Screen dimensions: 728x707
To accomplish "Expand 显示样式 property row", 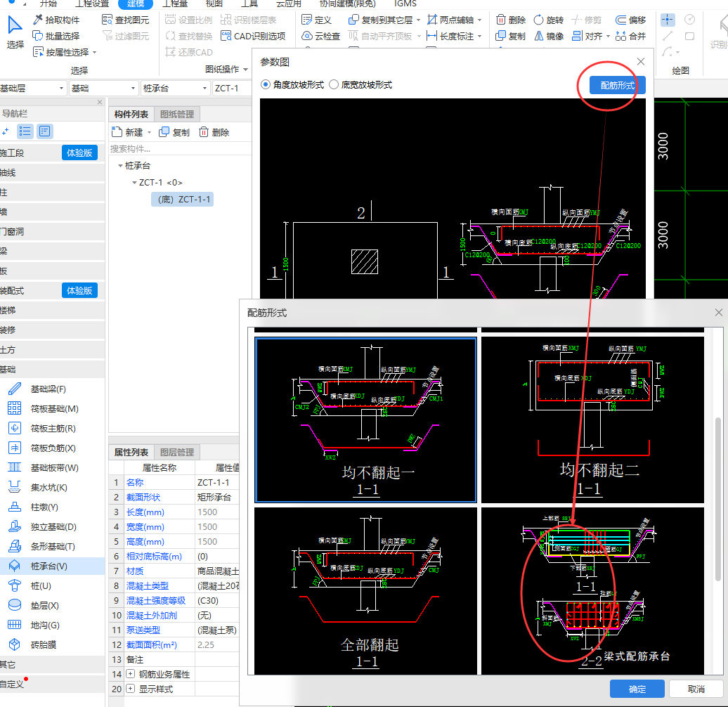I will (131, 689).
